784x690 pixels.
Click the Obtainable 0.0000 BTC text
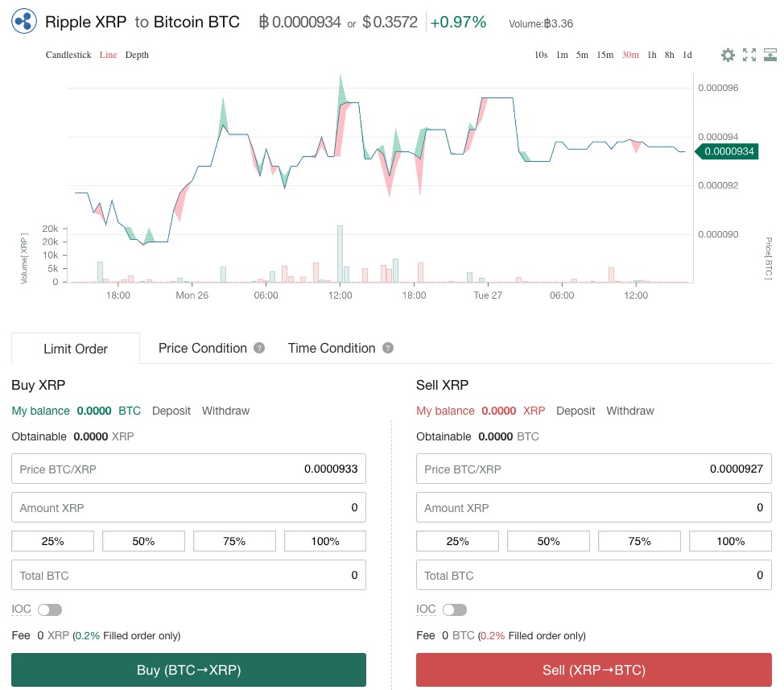point(477,436)
